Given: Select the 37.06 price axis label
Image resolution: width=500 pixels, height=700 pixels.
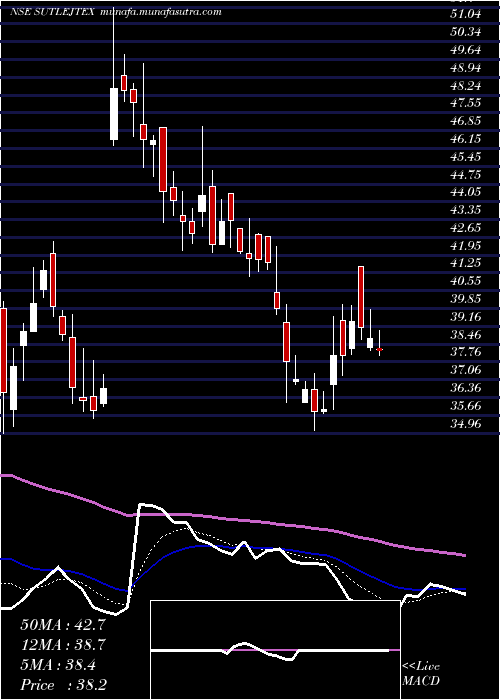Looking at the screenshot, I should click(x=466, y=370).
